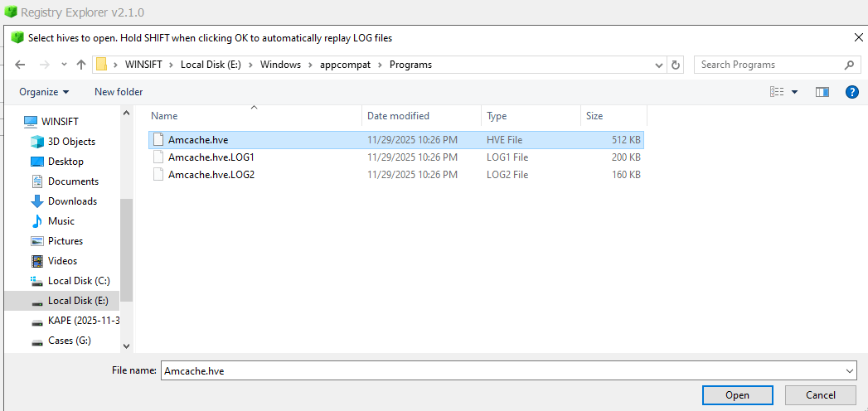Toggle the preview pane icon
This screenshot has height=411, width=868.
(822, 92)
